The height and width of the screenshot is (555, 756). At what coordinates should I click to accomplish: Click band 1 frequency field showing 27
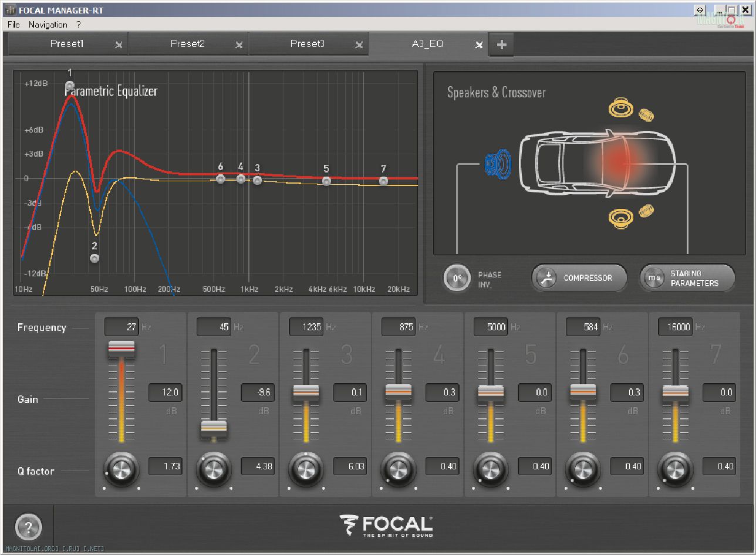click(x=122, y=327)
